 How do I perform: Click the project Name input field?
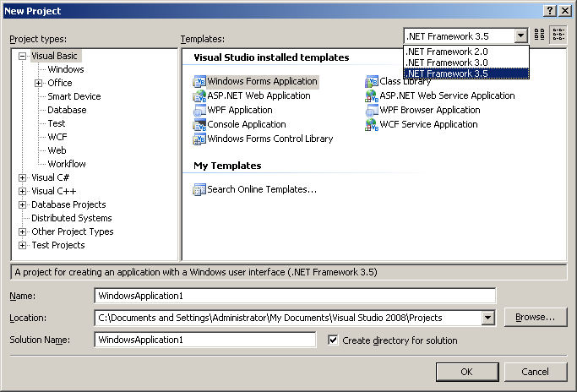[x=295, y=296]
